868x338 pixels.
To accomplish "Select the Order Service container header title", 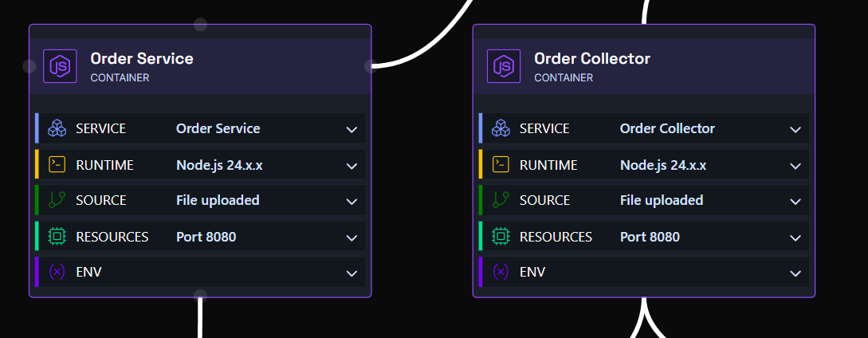I will pos(142,58).
